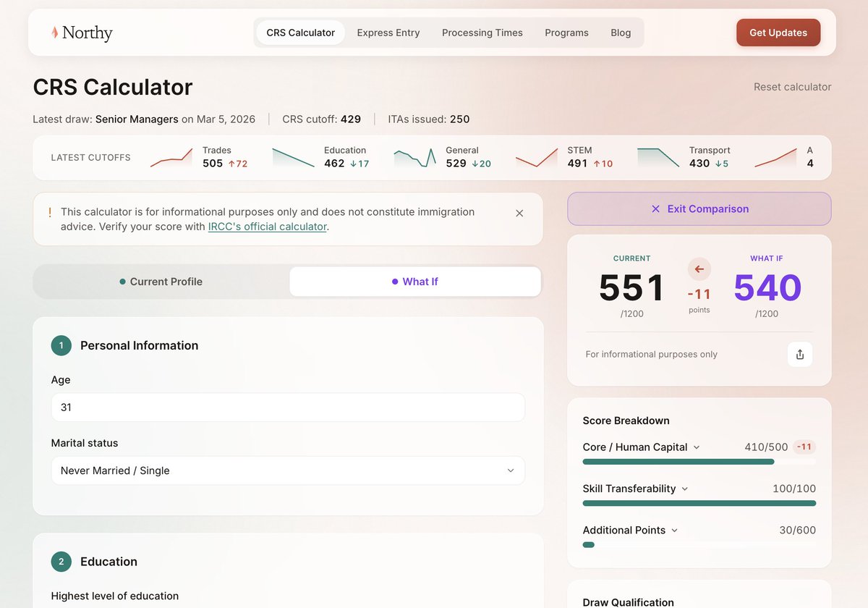This screenshot has width=868, height=608.
Task: Click the warning exclamation icon in the notice
Action: point(50,212)
